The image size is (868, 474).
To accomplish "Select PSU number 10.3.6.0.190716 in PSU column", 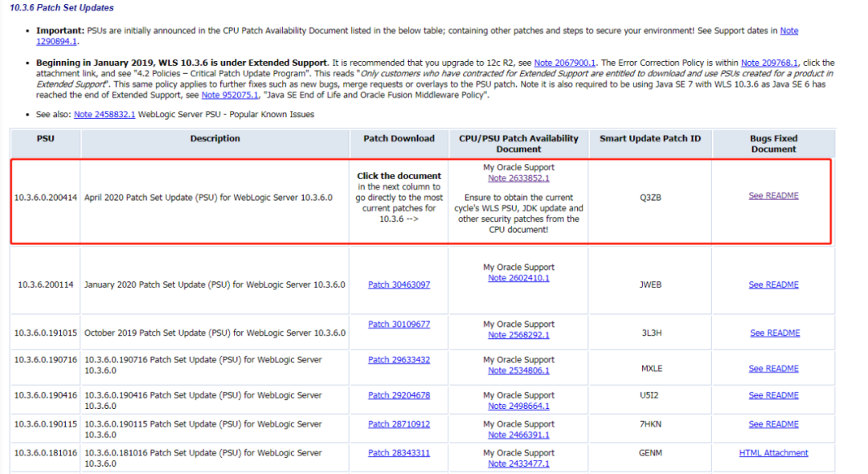I will click(x=45, y=360).
